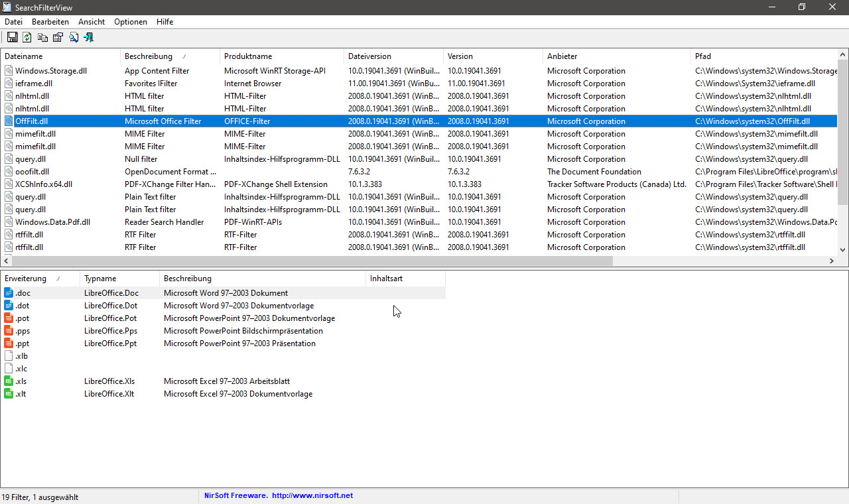
Task: Select 'Reader Search Handler' description cell
Action: [x=164, y=222]
